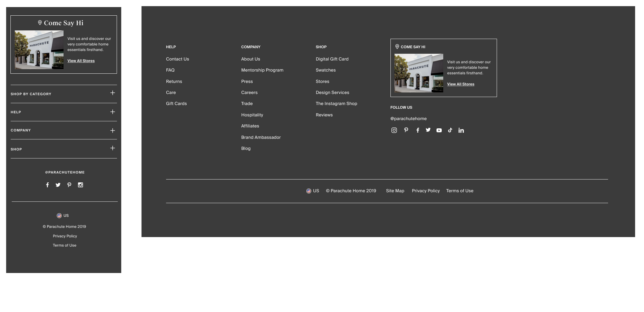Click Facebook icon in mobile footer
The height and width of the screenshot is (312, 644).
(47, 185)
